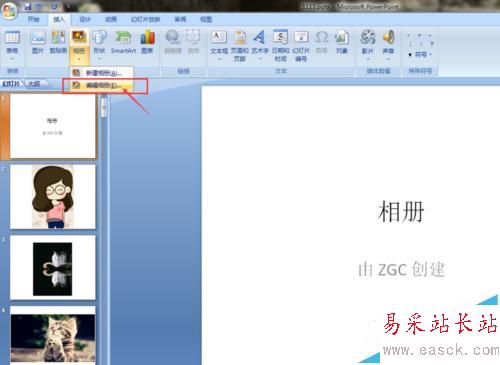Choose Edit Photo Album (编辑相册) menu item
The height and width of the screenshot is (365, 500).
(102, 85)
